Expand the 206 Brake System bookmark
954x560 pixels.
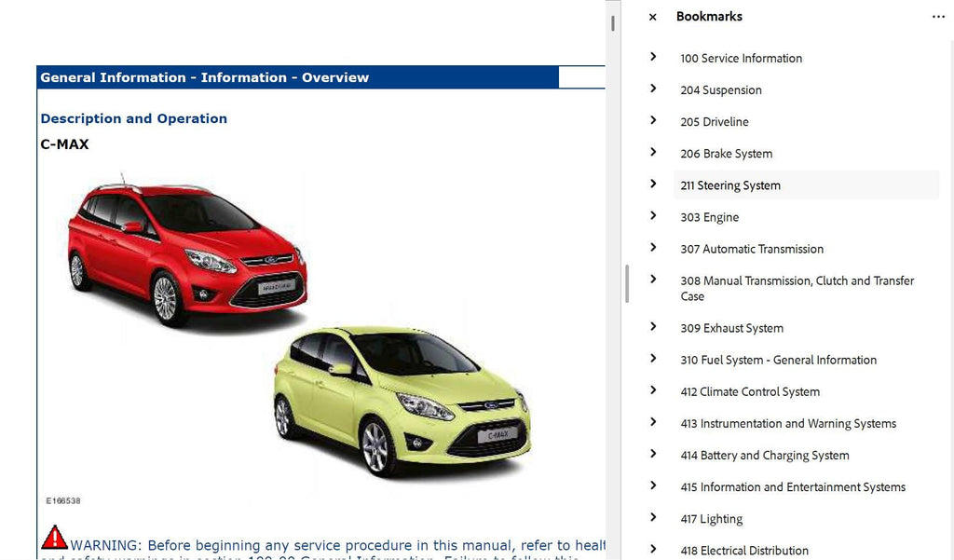(x=653, y=152)
